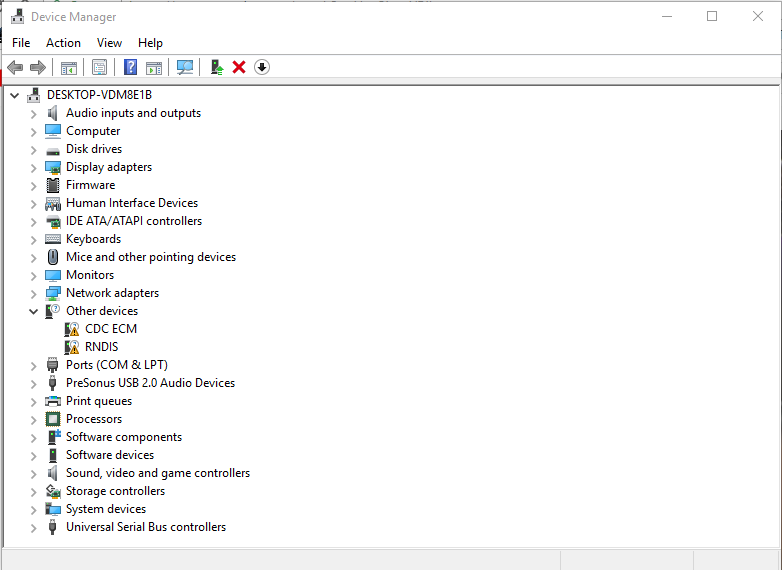Click Scan for hardware changes icon
The height and width of the screenshot is (570, 782).
point(185,67)
